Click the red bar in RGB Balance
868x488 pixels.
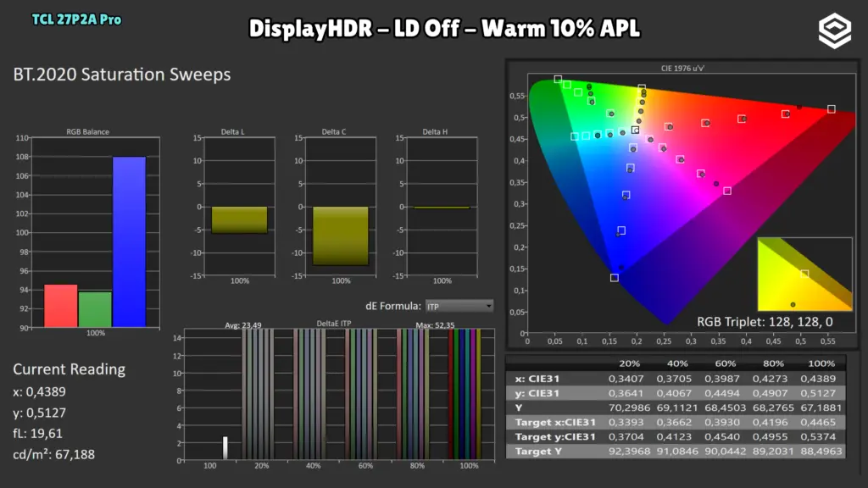tap(61, 306)
